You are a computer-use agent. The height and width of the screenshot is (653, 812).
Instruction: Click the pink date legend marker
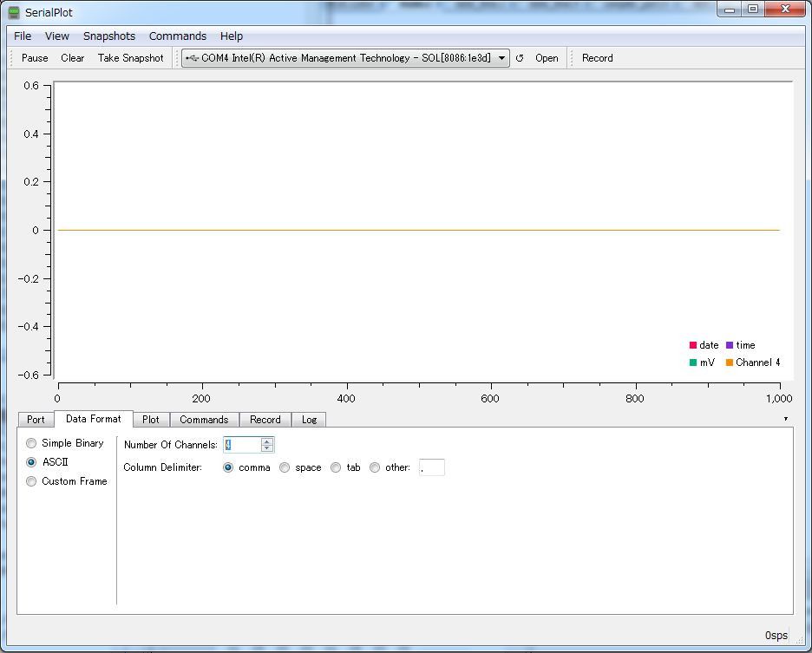point(691,345)
